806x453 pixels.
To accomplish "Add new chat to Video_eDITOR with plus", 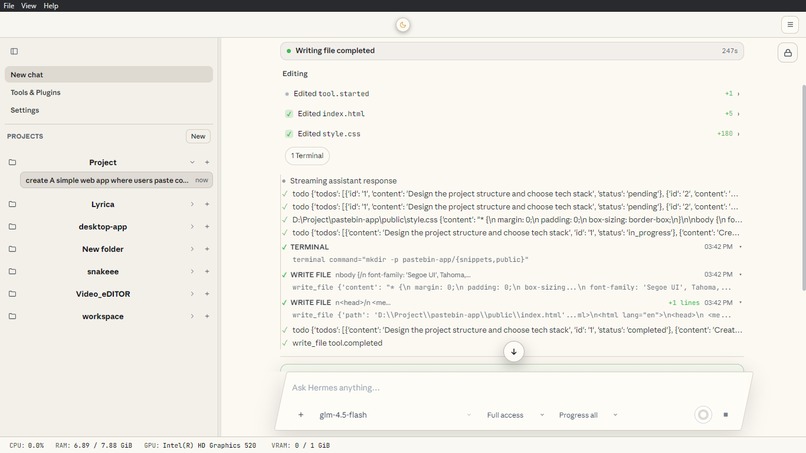I will (x=207, y=294).
